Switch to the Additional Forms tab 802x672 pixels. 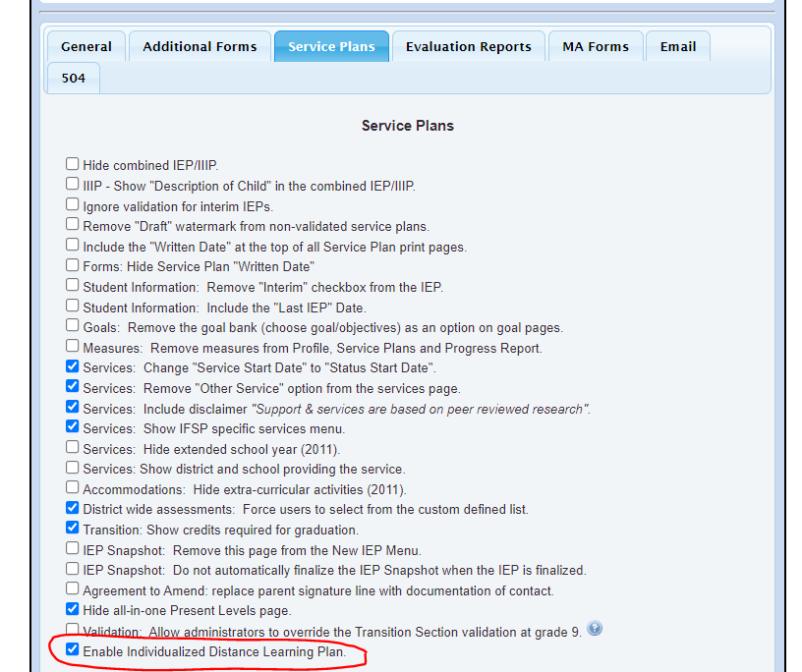click(200, 46)
